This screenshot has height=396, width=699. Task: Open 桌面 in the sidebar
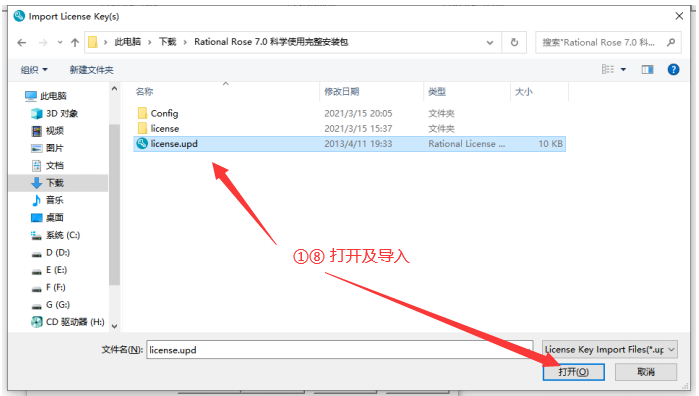coord(48,218)
